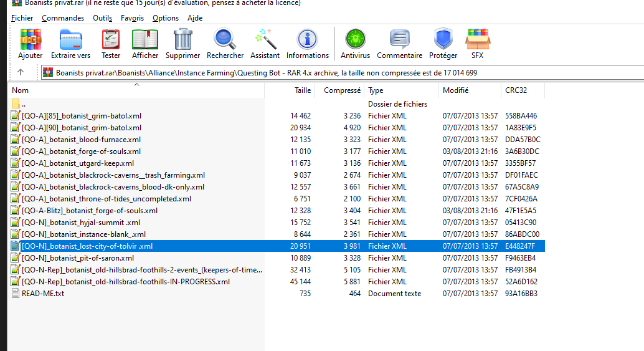The width and height of the screenshot is (644, 351).
Task: Open the Favoris menu
Action: (132, 18)
